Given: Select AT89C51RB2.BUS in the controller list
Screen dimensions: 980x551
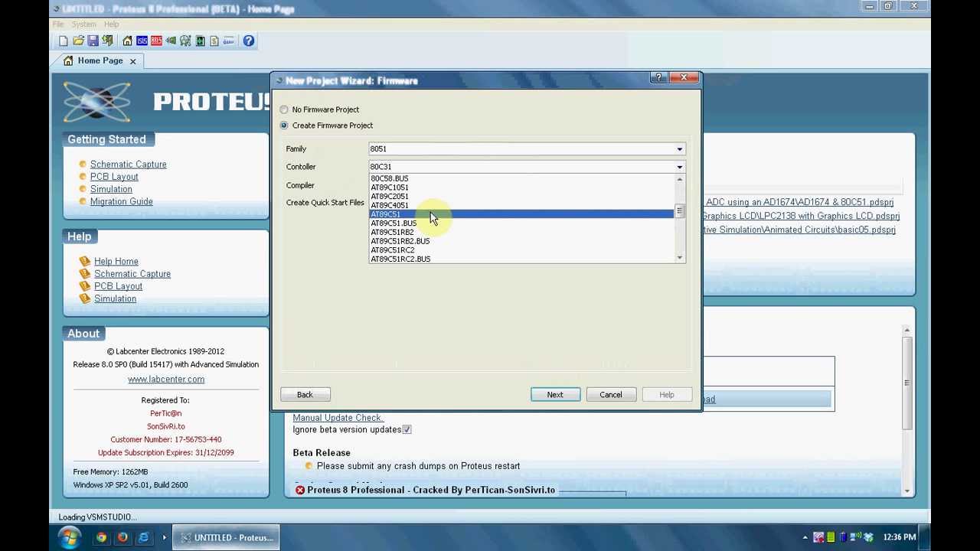Looking at the screenshot, I should (x=521, y=241).
